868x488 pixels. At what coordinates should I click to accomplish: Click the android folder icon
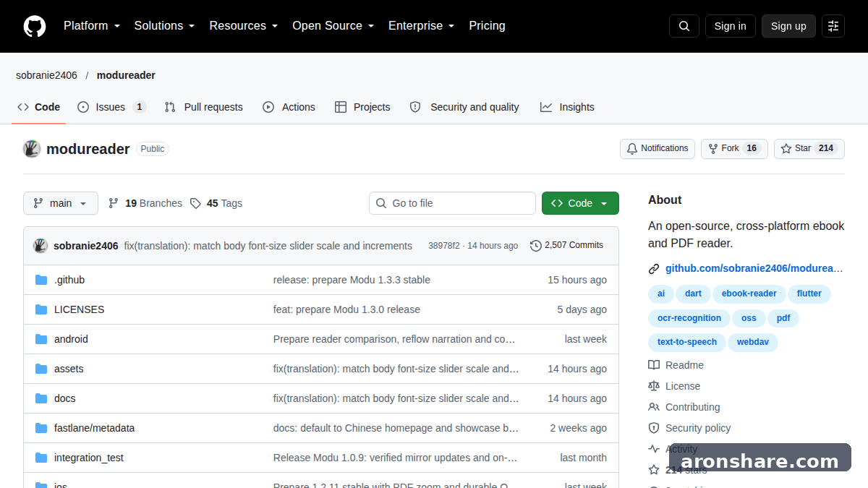click(x=41, y=339)
